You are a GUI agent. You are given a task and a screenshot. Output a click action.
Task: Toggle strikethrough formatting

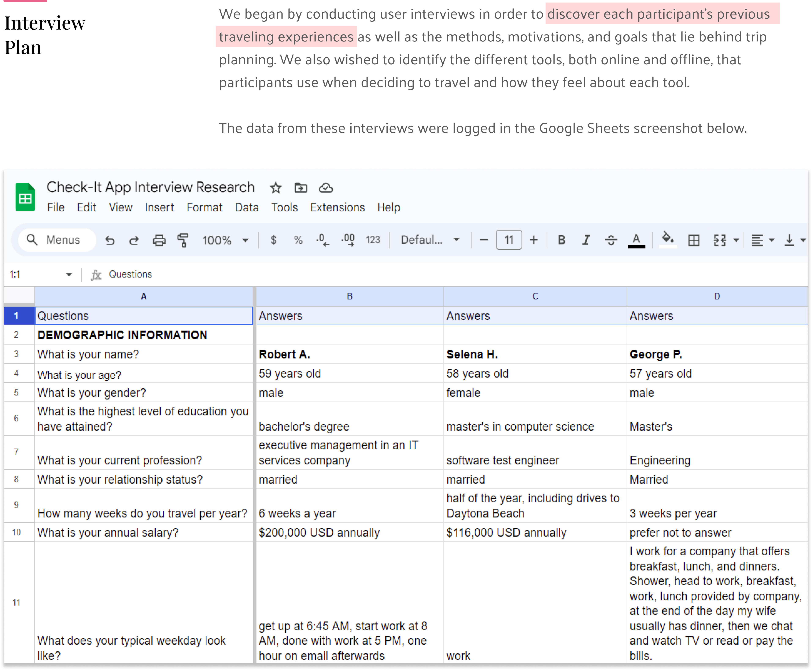pos(610,240)
